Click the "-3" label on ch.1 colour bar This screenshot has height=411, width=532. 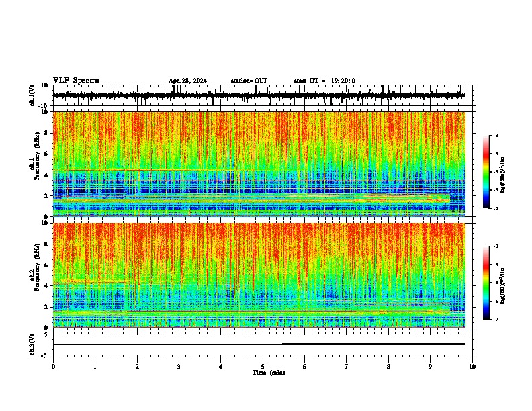pos(495,135)
